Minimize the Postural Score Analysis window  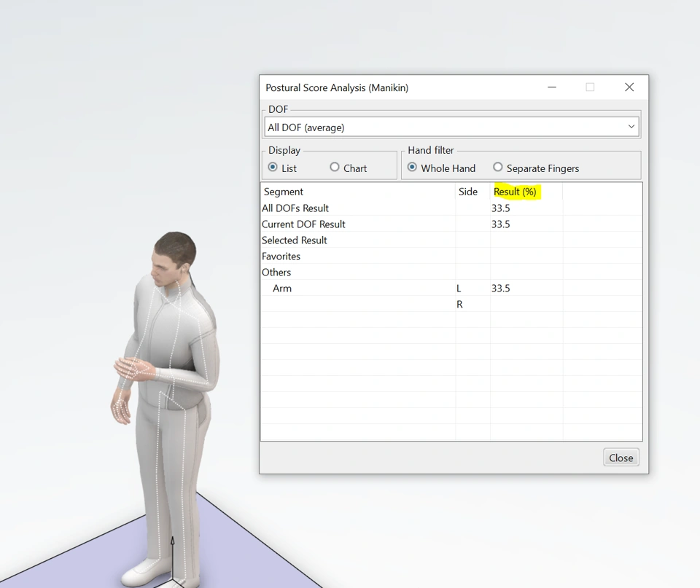552,87
